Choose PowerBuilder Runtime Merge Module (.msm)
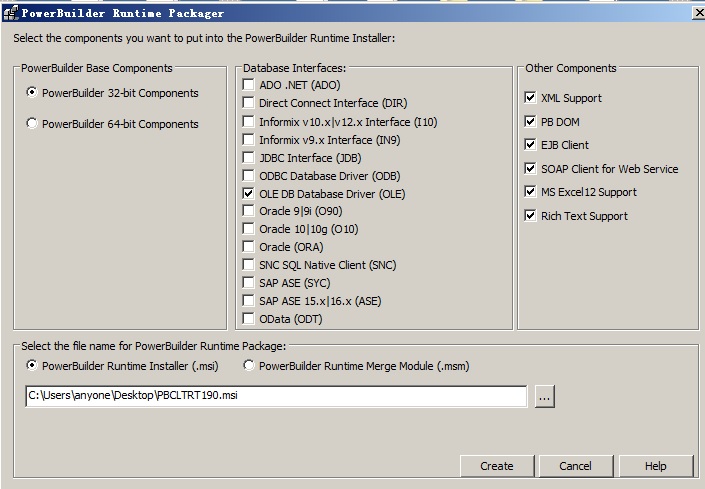The image size is (705, 489). pos(249,365)
